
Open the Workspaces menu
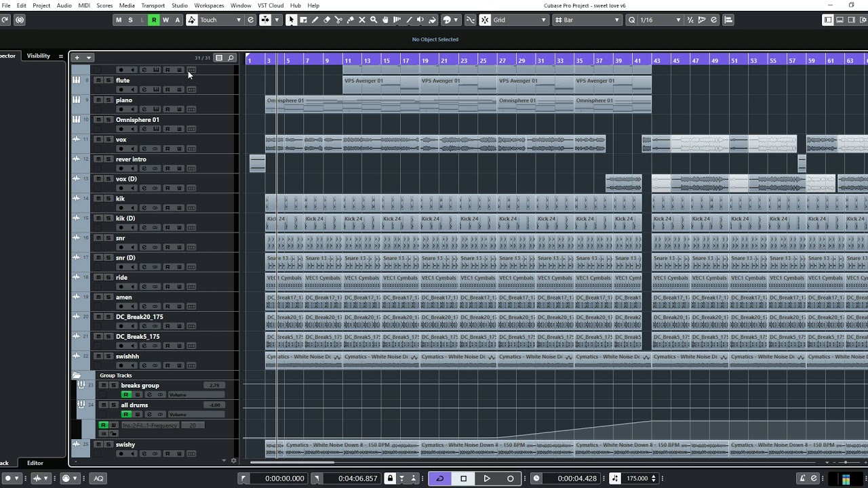(x=209, y=5)
